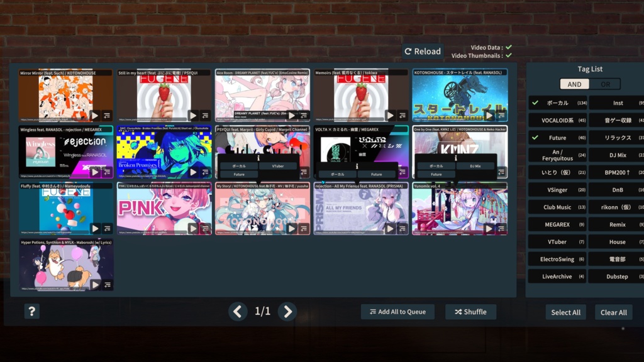Queue Hyper Potions Maboroshi video
Screen dimensions: 644x362
[x=107, y=285]
